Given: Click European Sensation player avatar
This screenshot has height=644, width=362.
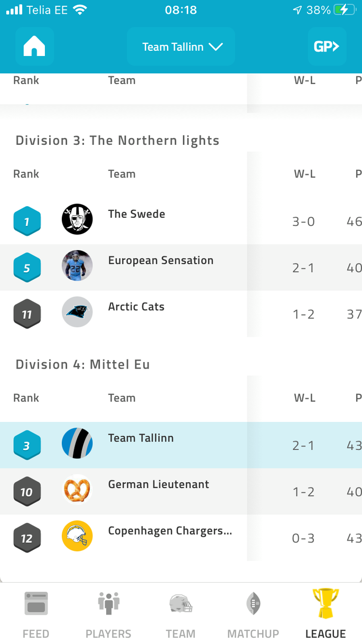Looking at the screenshot, I should pos(77,265).
